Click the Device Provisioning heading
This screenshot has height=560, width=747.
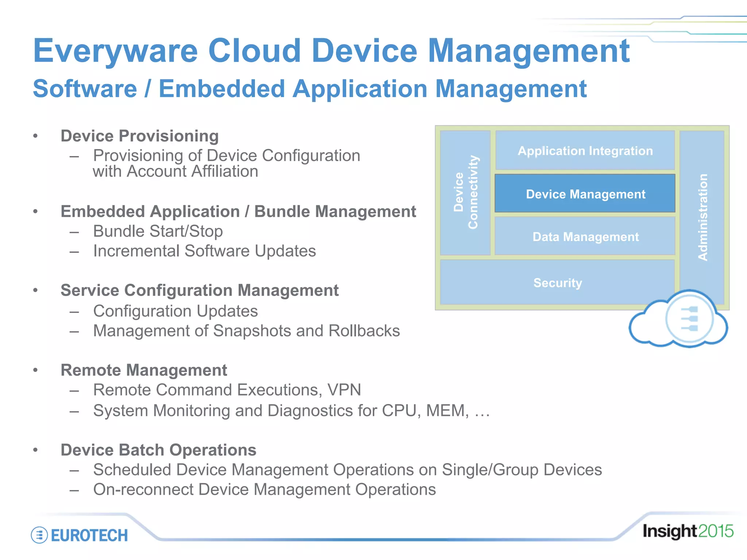tap(140, 136)
